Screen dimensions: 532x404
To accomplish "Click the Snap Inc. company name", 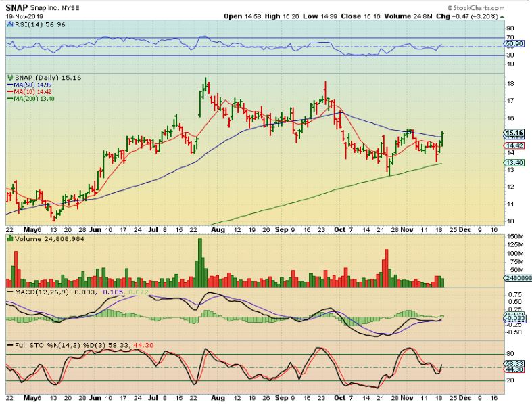I will pyautogui.click(x=44, y=8).
